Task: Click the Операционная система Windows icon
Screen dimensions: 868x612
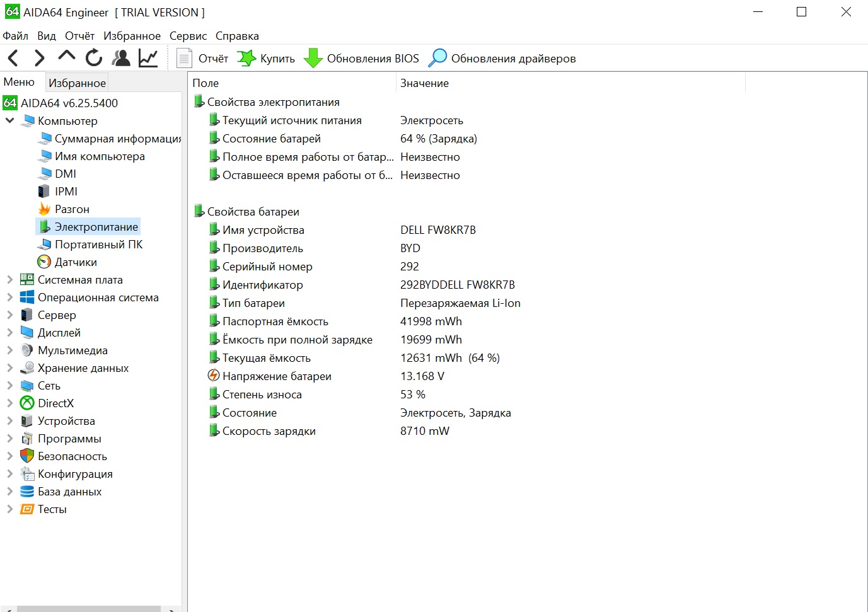Action: 27,297
